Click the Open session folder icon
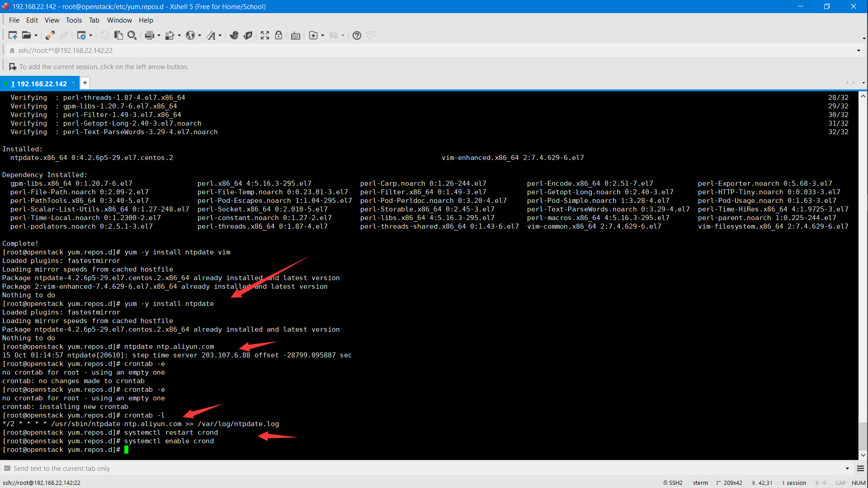 click(27, 35)
